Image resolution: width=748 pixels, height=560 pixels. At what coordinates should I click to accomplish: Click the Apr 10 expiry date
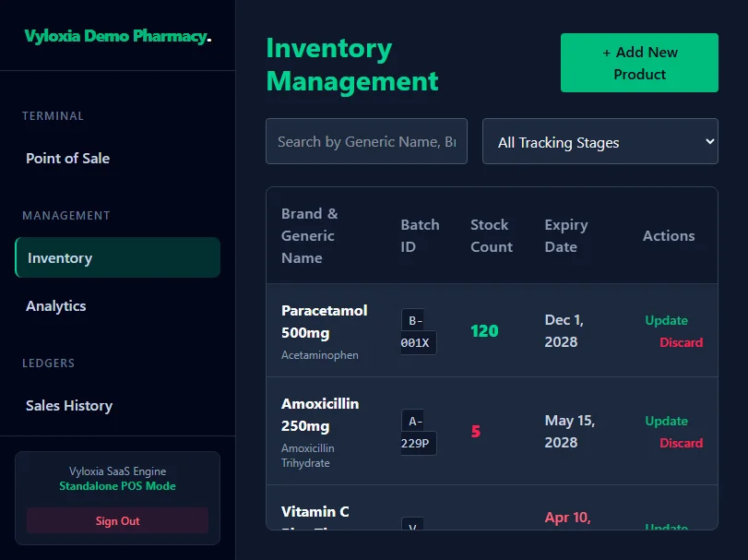567,517
